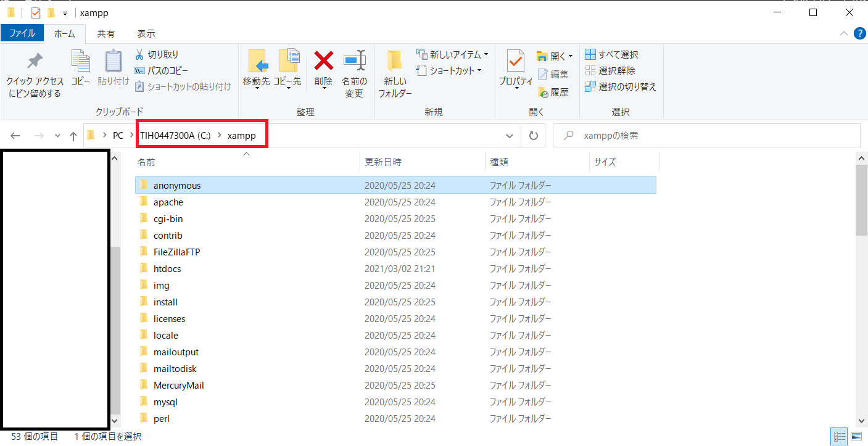The width and height of the screenshot is (868, 446).
Task: Open the ファイル menu tab
Action: (x=22, y=33)
